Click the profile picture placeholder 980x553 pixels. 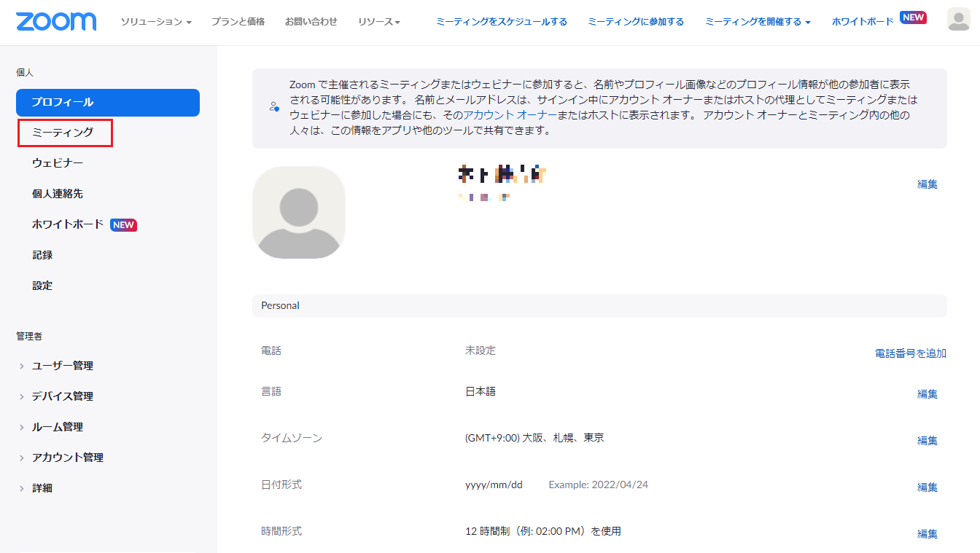298,213
